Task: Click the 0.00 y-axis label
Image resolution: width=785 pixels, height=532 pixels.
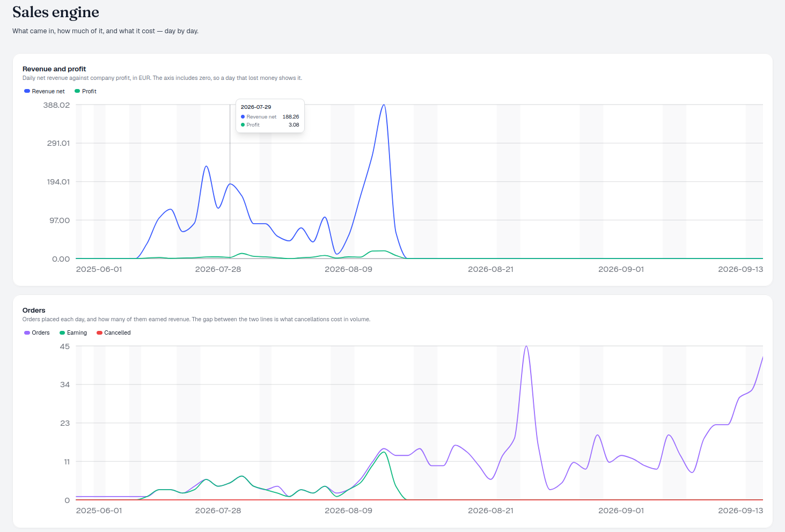Action: pos(61,259)
